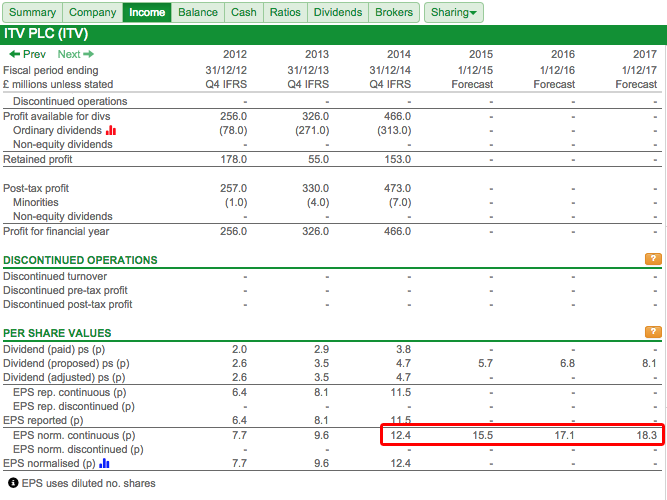Click the 473.0 post-tax profit value
The image size is (667, 500).
398,189
